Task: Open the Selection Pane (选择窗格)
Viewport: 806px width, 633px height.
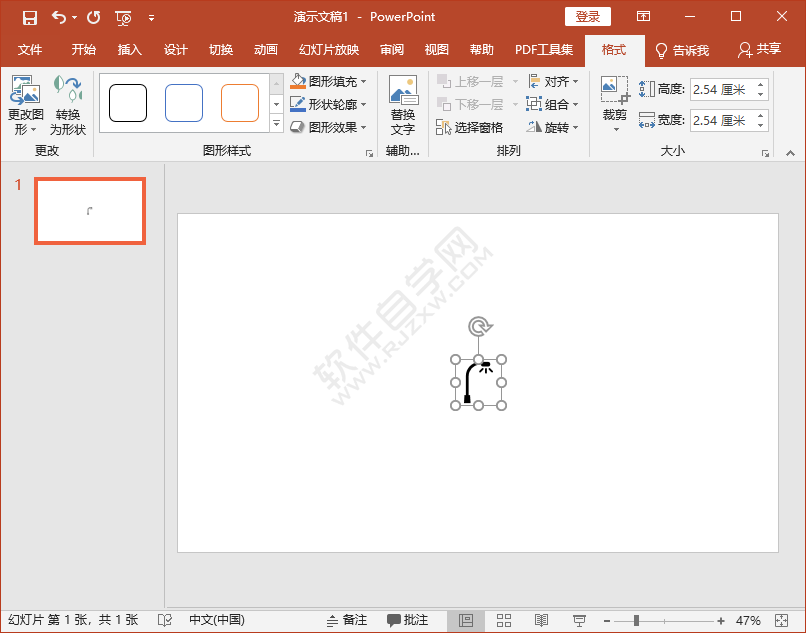Action: coord(470,127)
